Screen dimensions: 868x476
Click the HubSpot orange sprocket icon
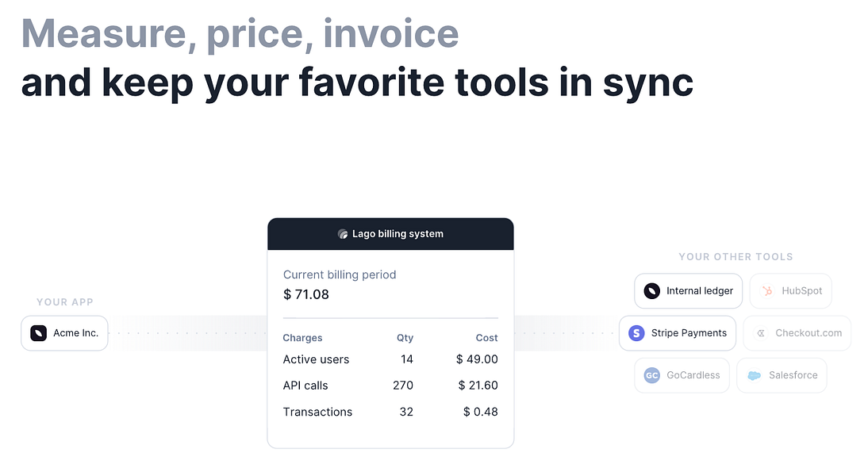coord(767,291)
